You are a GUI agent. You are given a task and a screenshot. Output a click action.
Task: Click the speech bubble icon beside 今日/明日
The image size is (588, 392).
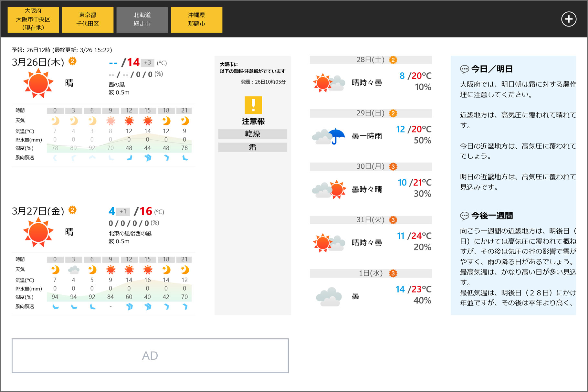464,69
